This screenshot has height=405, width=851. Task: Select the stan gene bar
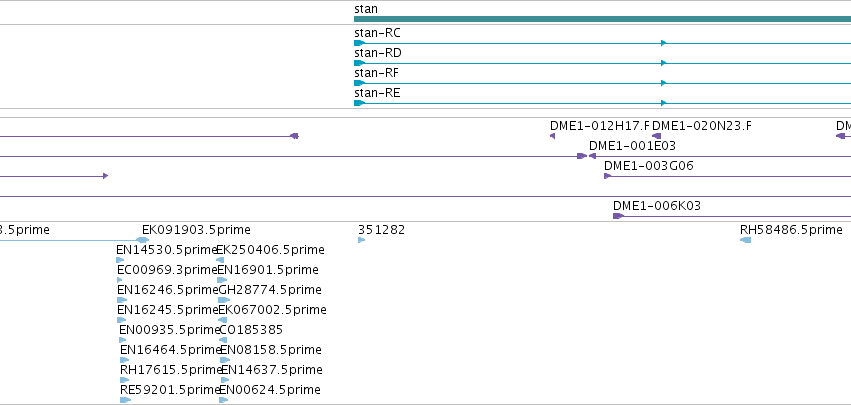602,19
